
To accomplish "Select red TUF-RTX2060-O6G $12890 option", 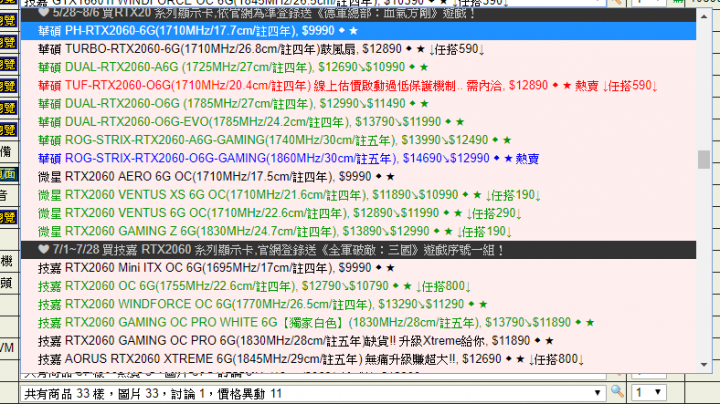I will tap(358, 85).
